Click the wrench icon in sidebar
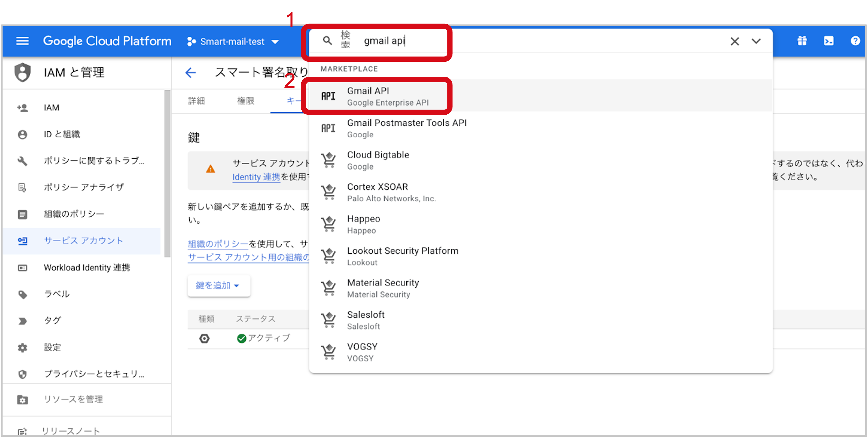868x437 pixels. point(23,161)
